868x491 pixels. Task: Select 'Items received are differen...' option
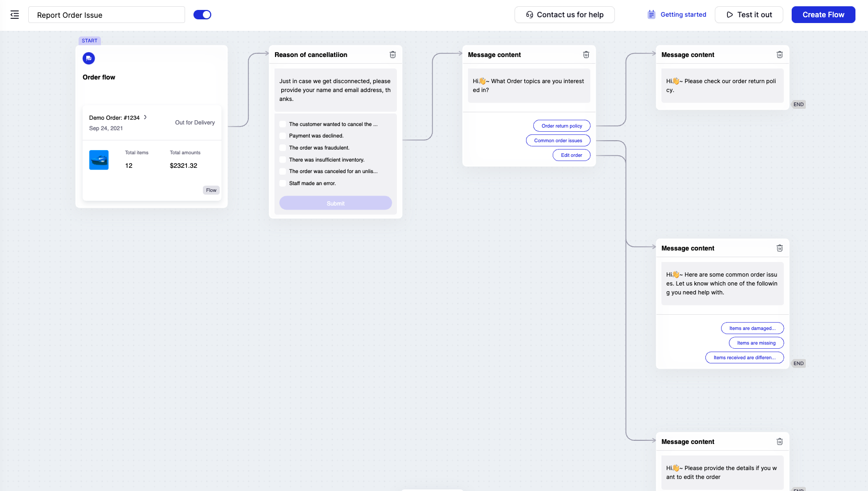pos(745,358)
